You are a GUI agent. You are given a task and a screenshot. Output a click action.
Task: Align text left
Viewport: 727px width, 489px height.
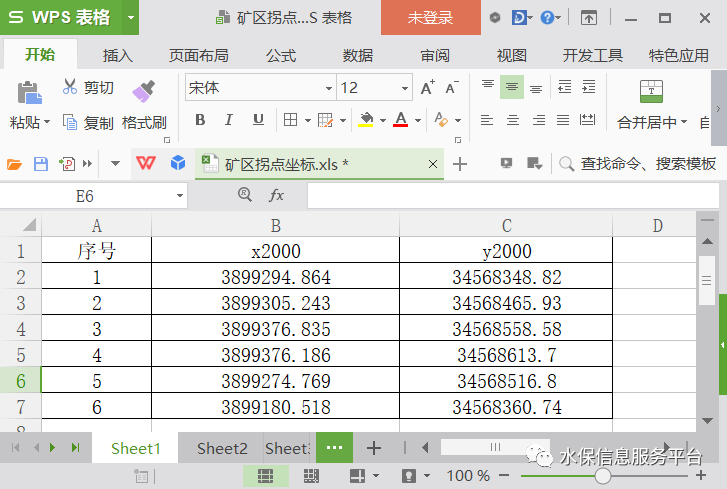487,121
